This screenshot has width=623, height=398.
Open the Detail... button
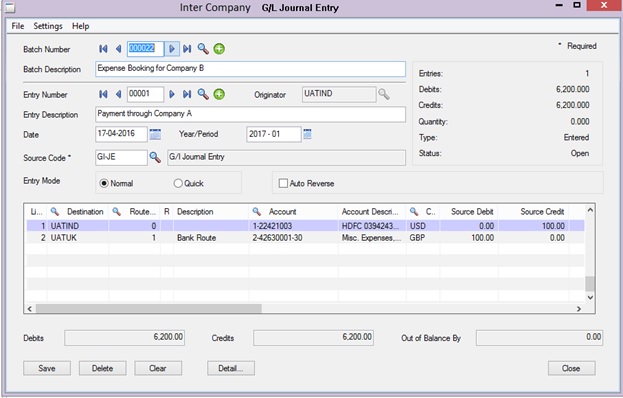[231, 368]
